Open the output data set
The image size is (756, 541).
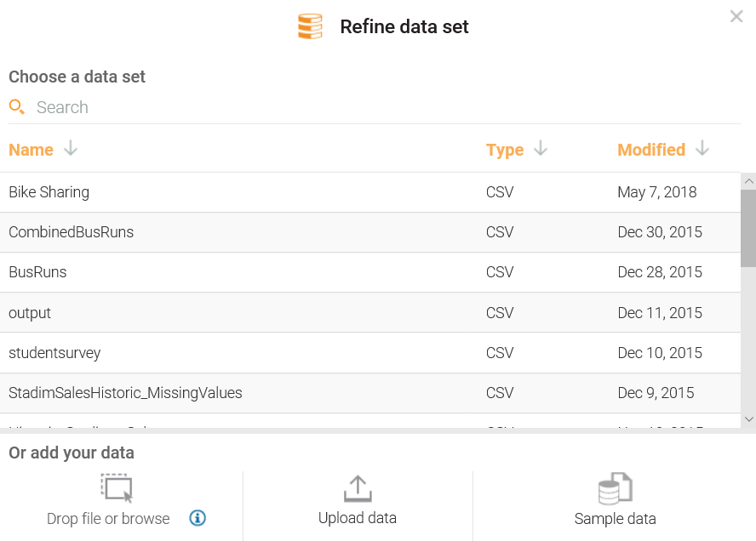(30, 313)
